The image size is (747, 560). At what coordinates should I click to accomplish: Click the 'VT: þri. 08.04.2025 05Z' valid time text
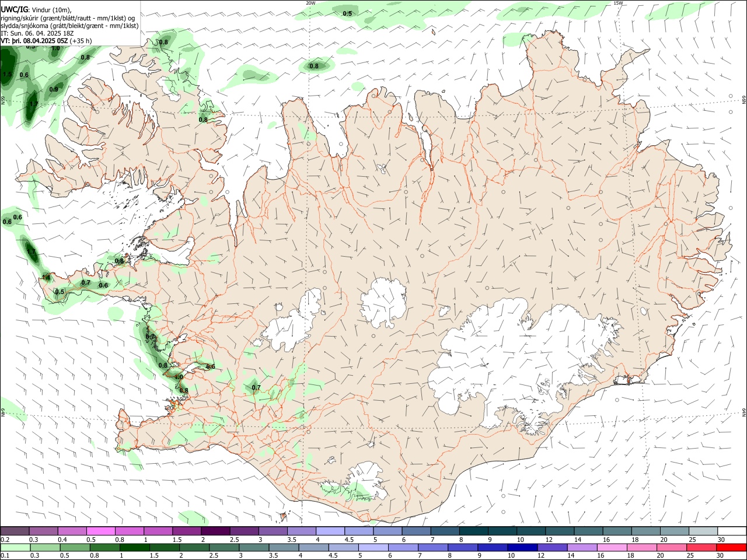click(x=34, y=41)
